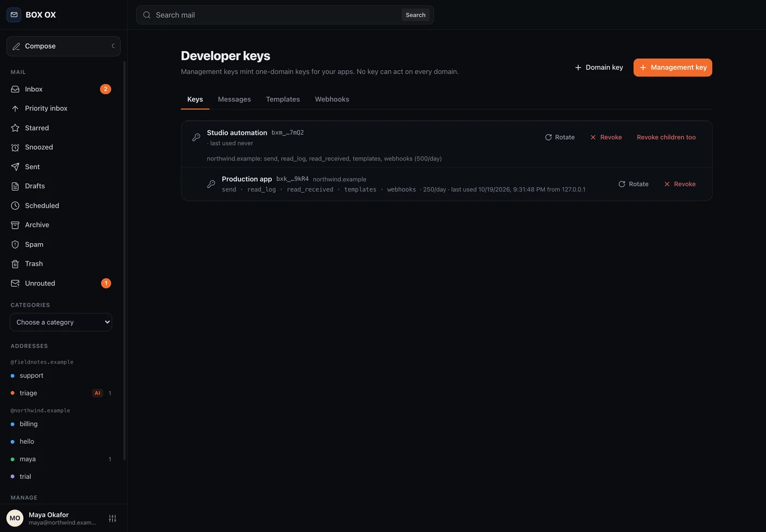Screen dimensions: 766x532
Task: Click the Compose button
Action: coord(63,46)
